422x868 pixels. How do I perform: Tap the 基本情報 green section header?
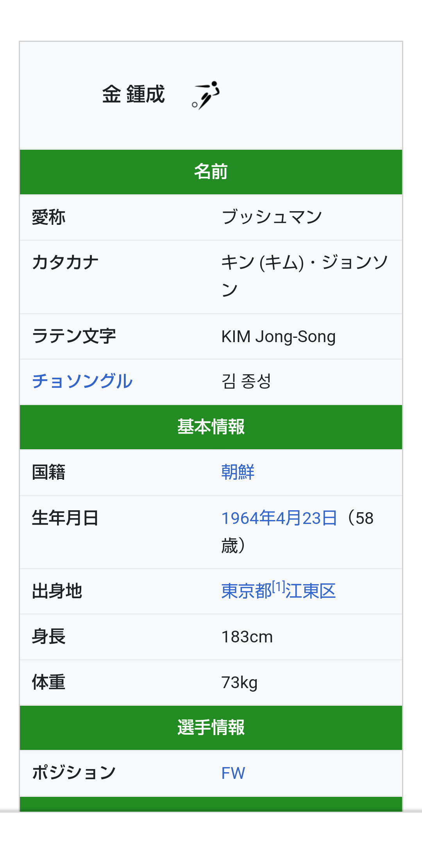click(x=211, y=427)
